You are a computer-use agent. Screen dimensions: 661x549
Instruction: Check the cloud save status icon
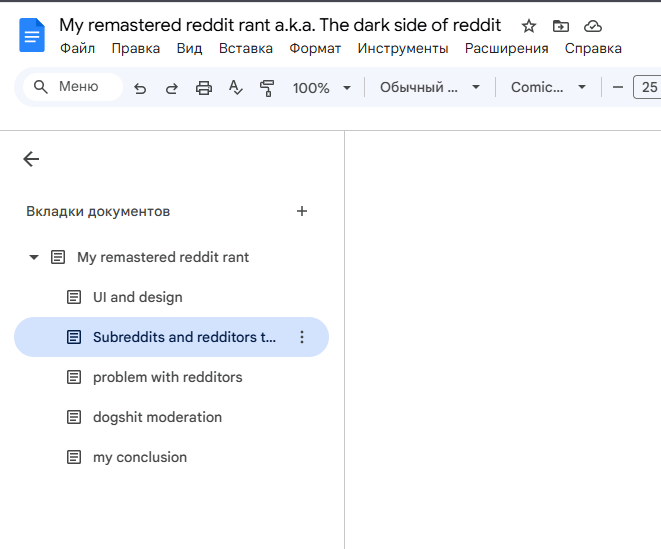tap(593, 26)
